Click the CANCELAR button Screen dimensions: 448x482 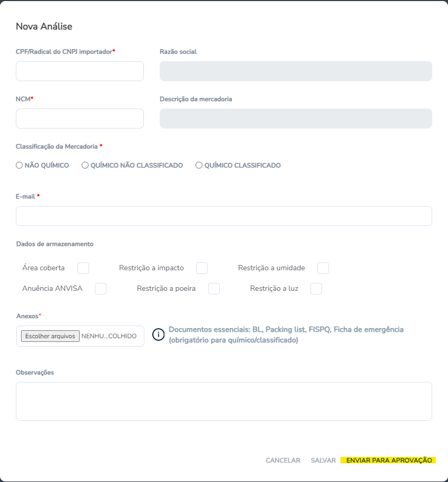pos(283,460)
